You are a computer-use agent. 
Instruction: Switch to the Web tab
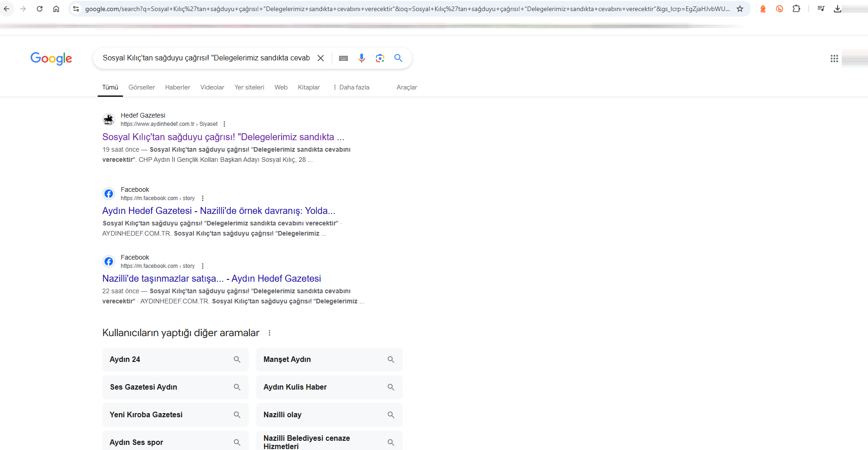click(281, 87)
